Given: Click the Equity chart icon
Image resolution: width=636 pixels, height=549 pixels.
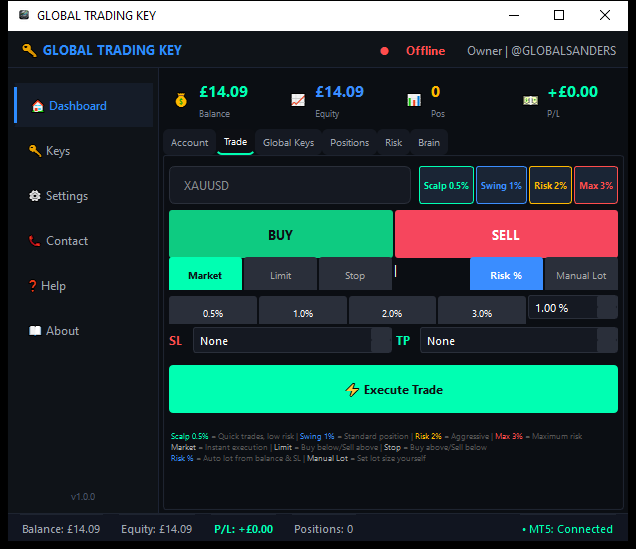Looking at the screenshot, I should [x=298, y=100].
